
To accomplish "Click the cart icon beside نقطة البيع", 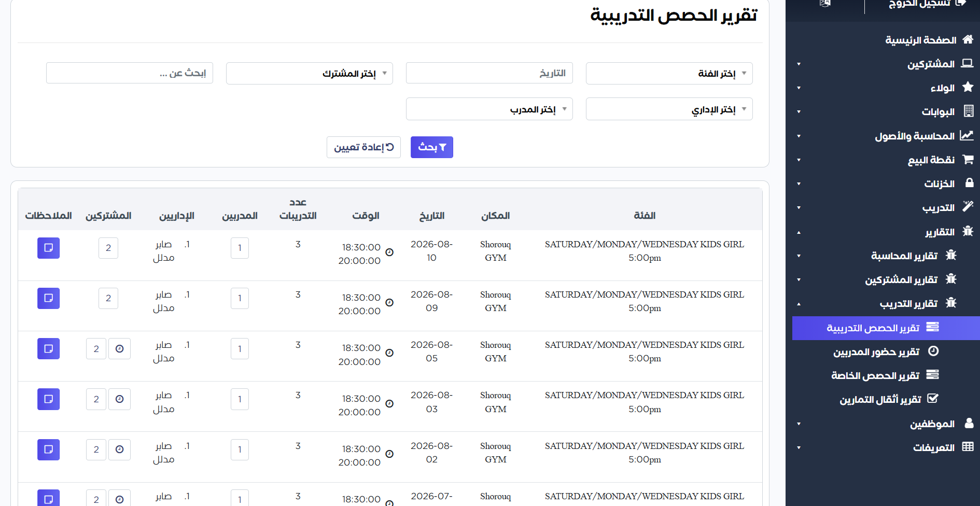I will pyautogui.click(x=968, y=159).
